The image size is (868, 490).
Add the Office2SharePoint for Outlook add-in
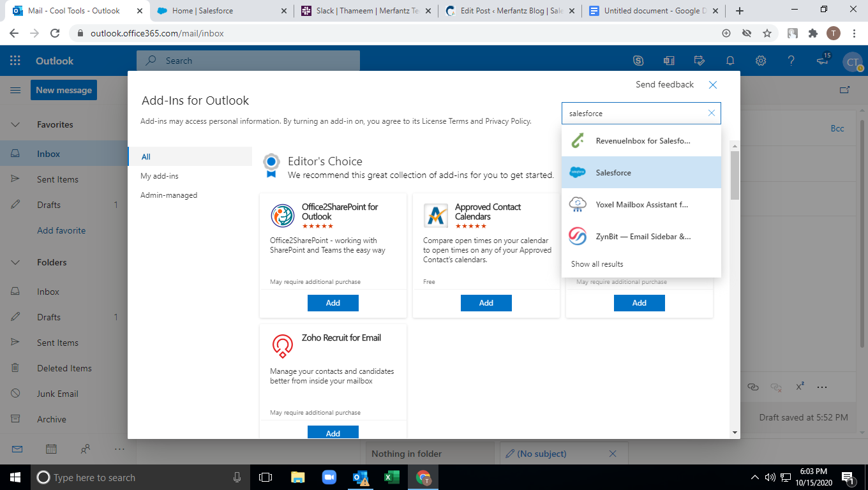(x=333, y=303)
